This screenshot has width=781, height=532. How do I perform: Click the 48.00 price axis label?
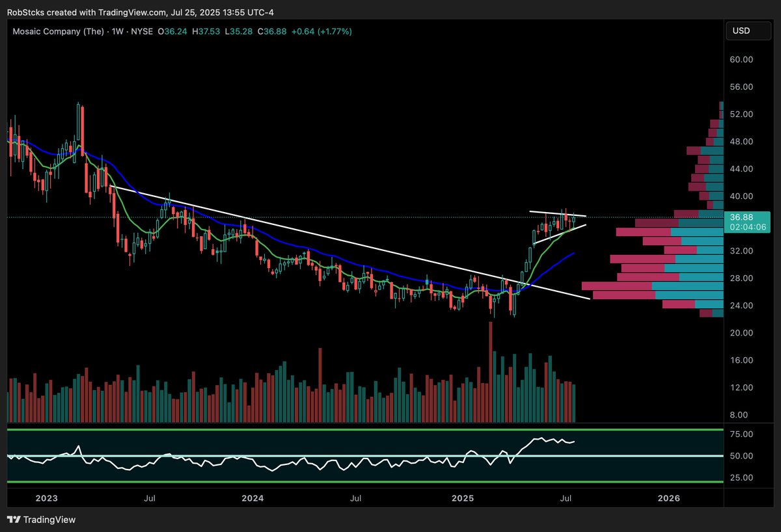coord(741,141)
